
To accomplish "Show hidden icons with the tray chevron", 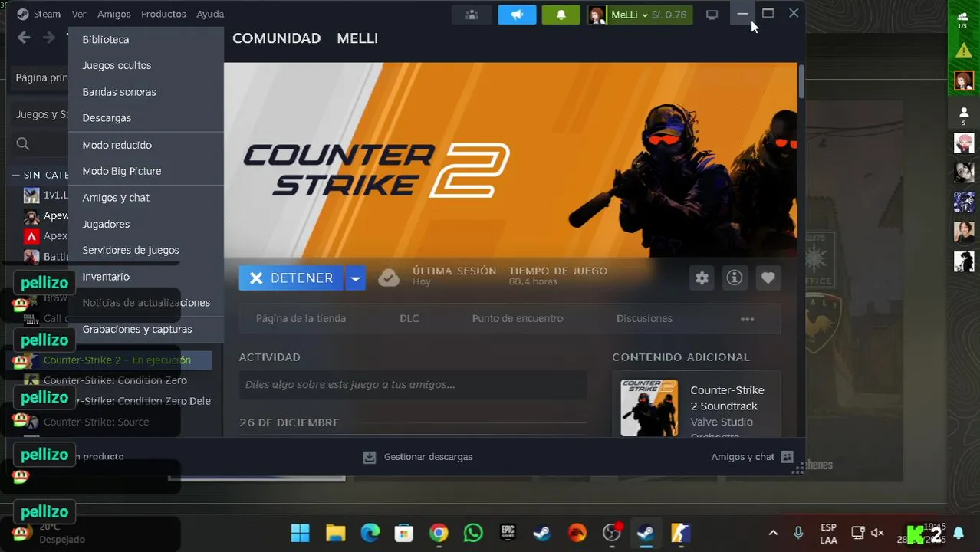I will pyautogui.click(x=772, y=533).
